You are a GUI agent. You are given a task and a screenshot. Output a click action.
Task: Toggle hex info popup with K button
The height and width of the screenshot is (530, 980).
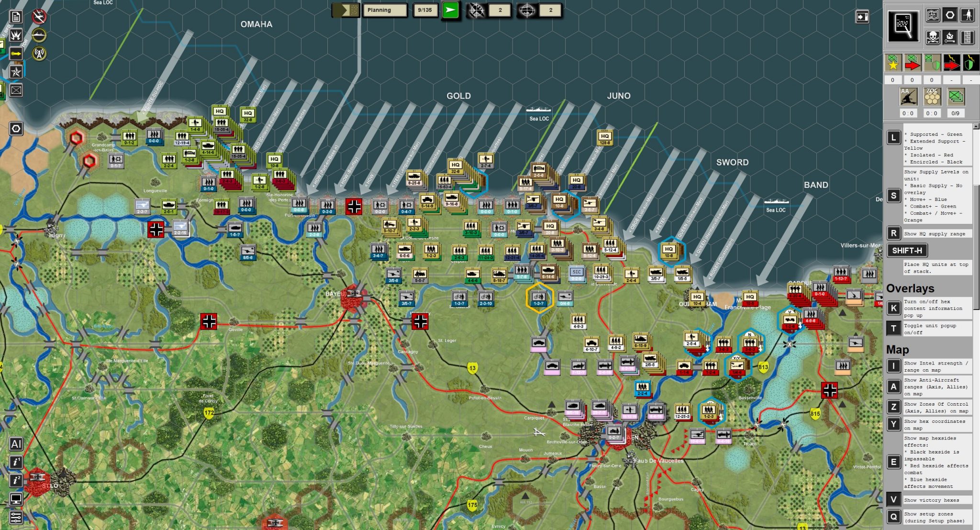tap(893, 308)
